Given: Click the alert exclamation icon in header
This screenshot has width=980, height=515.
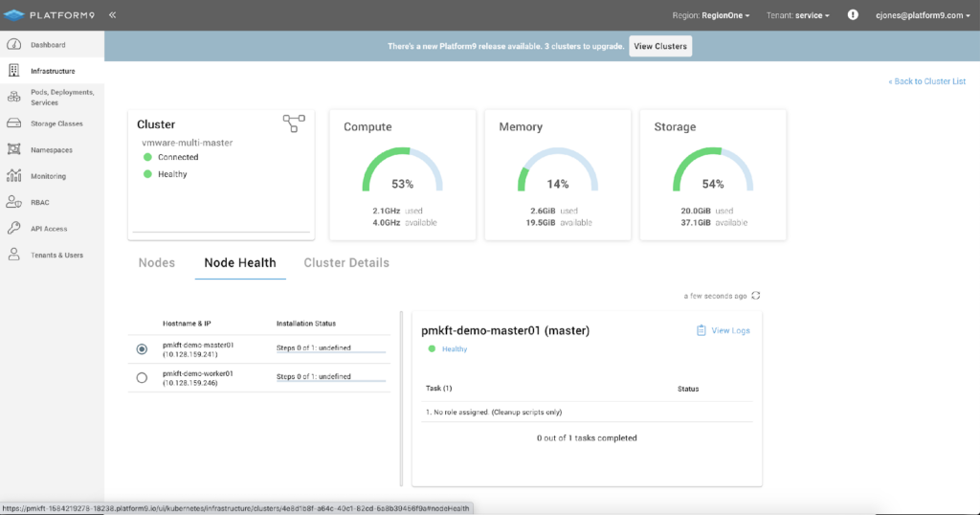Looking at the screenshot, I should tap(853, 15).
